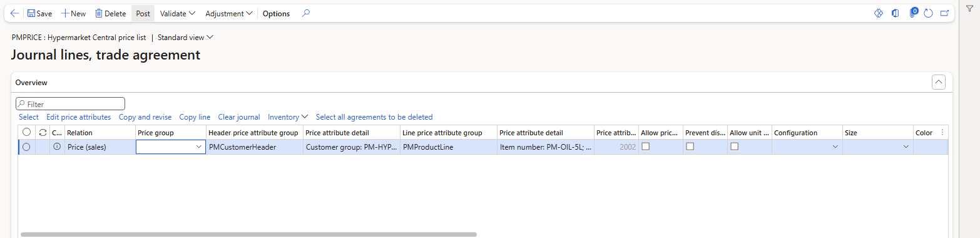Click the Relation column header
The width and height of the screenshot is (980, 238).
tap(100, 133)
